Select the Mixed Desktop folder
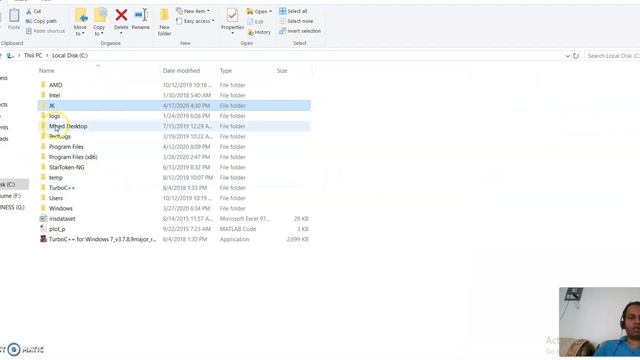This screenshot has width=640, height=360. point(174,126)
